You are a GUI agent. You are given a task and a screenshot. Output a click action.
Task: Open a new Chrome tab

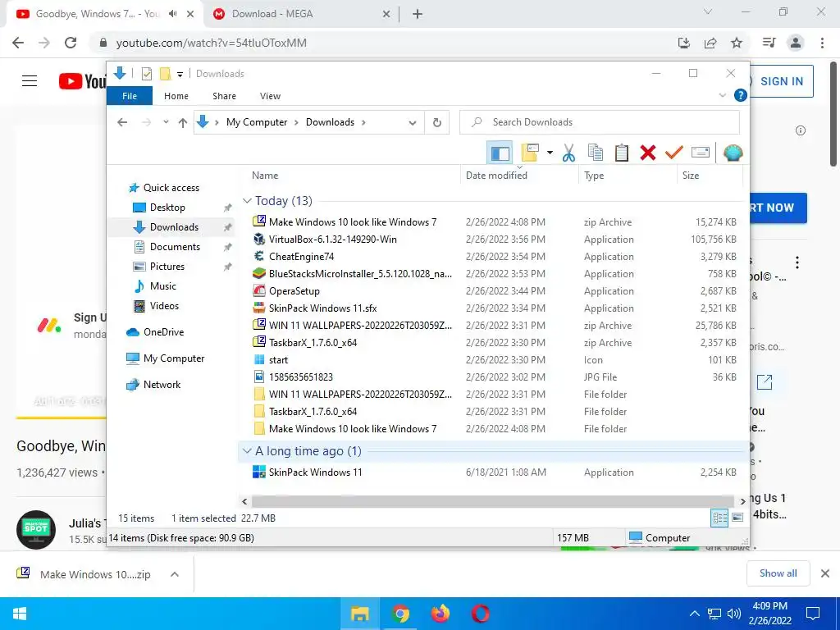[418, 15]
